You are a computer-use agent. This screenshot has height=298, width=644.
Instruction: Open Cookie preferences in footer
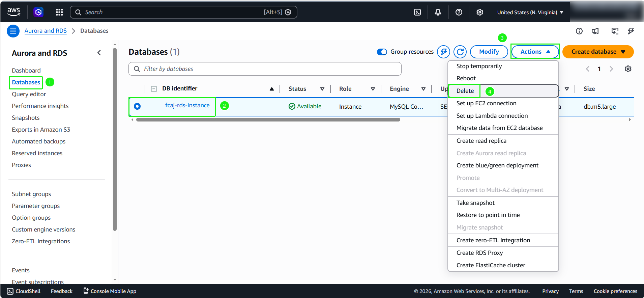click(615, 291)
